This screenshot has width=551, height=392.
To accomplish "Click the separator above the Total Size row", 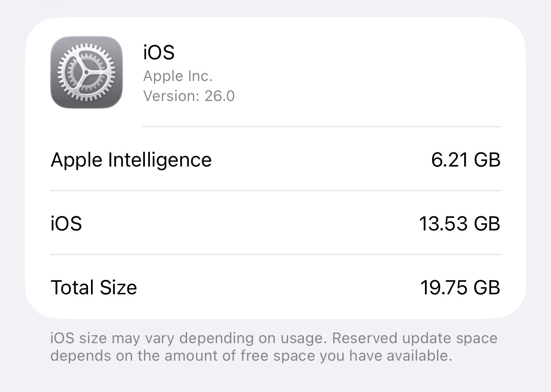I will [275, 254].
